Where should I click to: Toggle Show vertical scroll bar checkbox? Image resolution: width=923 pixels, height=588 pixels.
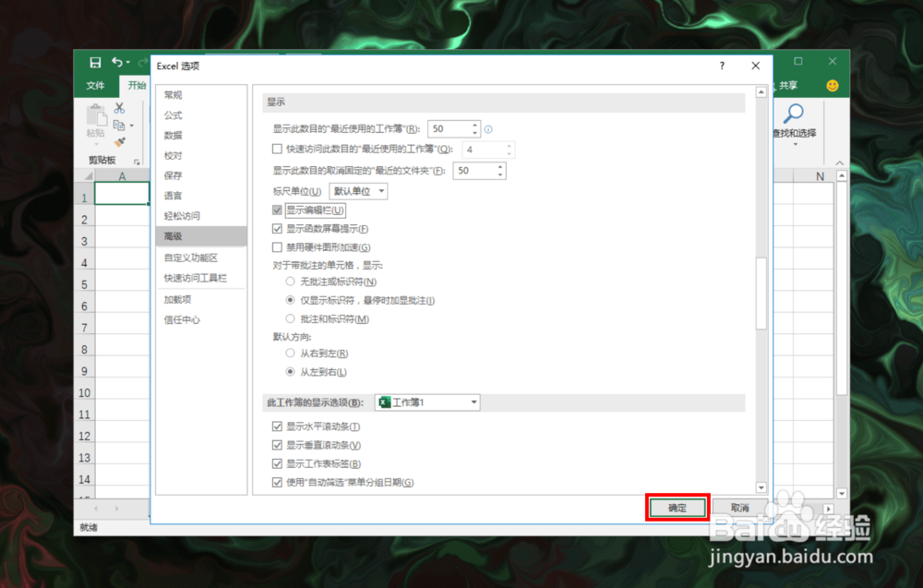point(277,445)
